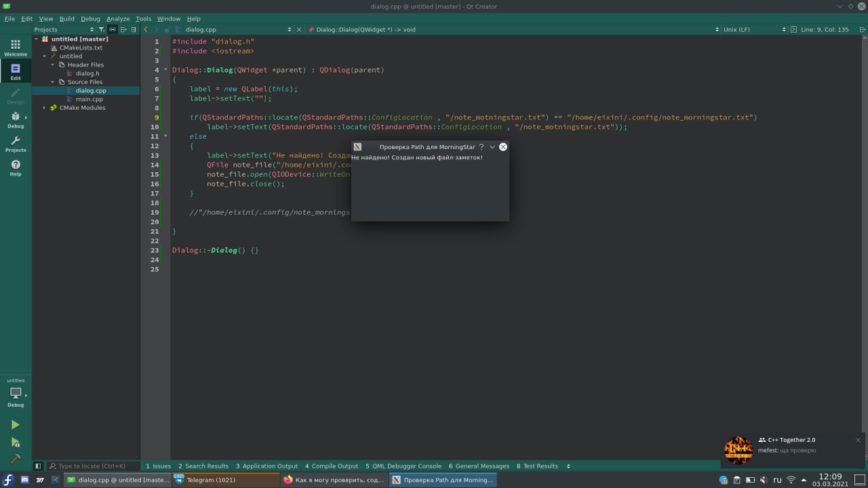Open the Tools menu
Screen dimensions: 868x488
(x=143, y=19)
